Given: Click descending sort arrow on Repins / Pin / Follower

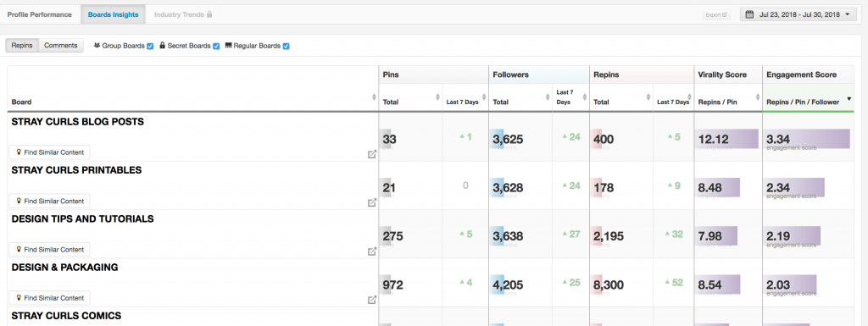Looking at the screenshot, I should pyautogui.click(x=849, y=99).
